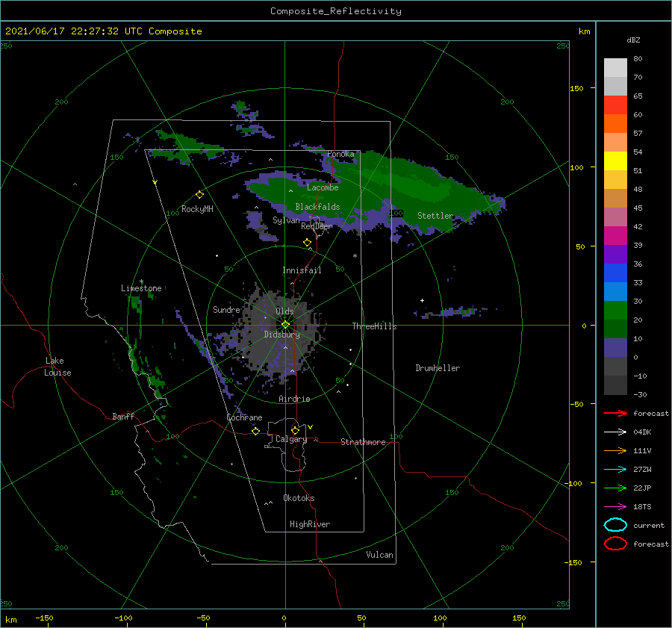Click the Drumheller city label
This screenshot has height=628, width=672.
coord(438,368)
